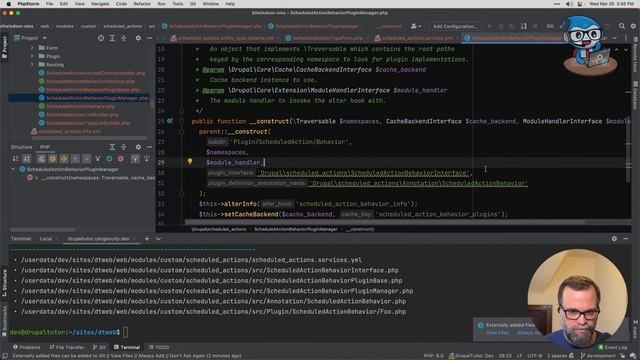Click the volume icon in menu bar
The image size is (640, 360).
(x=569, y=4)
